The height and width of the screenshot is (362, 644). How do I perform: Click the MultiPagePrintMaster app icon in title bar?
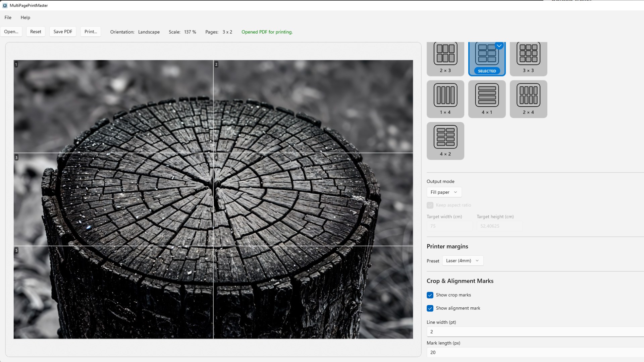click(5, 5)
